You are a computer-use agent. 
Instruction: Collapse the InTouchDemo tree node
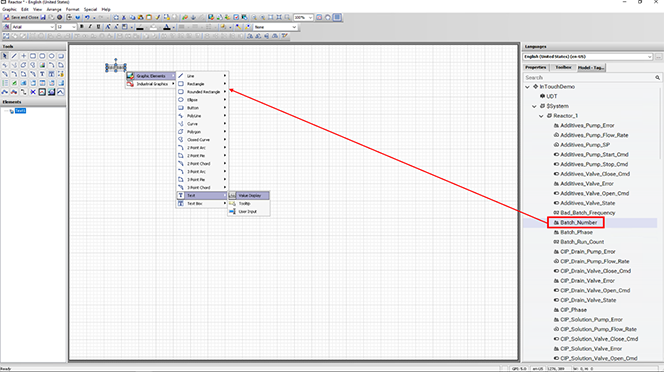(x=528, y=87)
